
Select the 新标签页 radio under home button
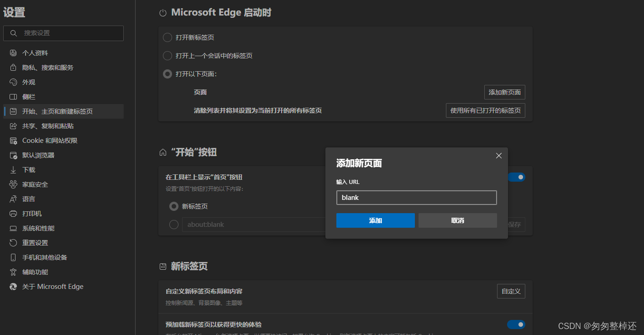(174, 206)
